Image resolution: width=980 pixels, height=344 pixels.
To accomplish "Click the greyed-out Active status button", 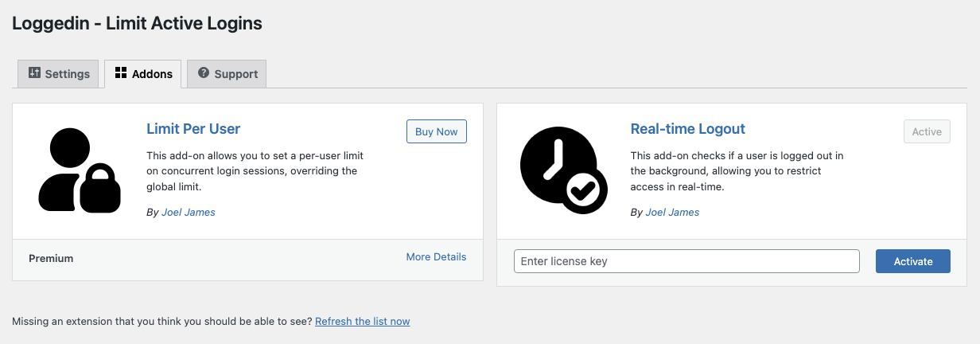I will (927, 132).
